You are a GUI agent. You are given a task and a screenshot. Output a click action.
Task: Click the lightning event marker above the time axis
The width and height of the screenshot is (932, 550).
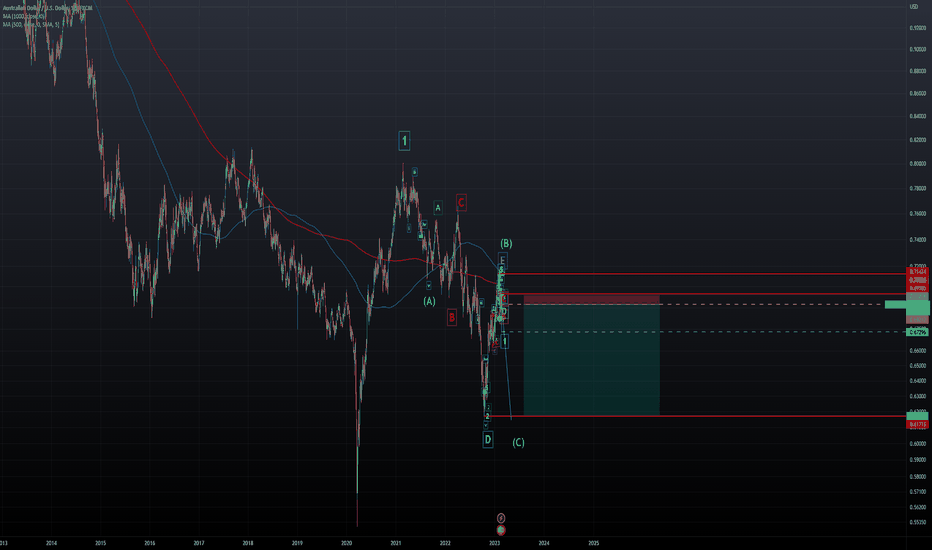501,518
